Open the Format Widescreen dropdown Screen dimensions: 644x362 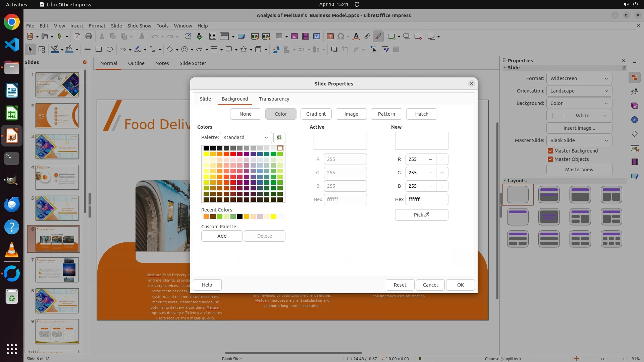tap(579, 78)
